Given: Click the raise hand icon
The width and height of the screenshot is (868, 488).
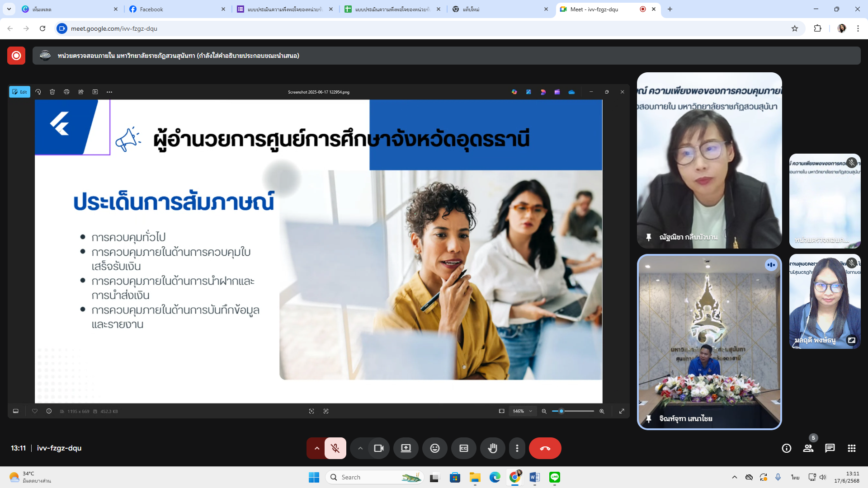Looking at the screenshot, I should pyautogui.click(x=492, y=448).
